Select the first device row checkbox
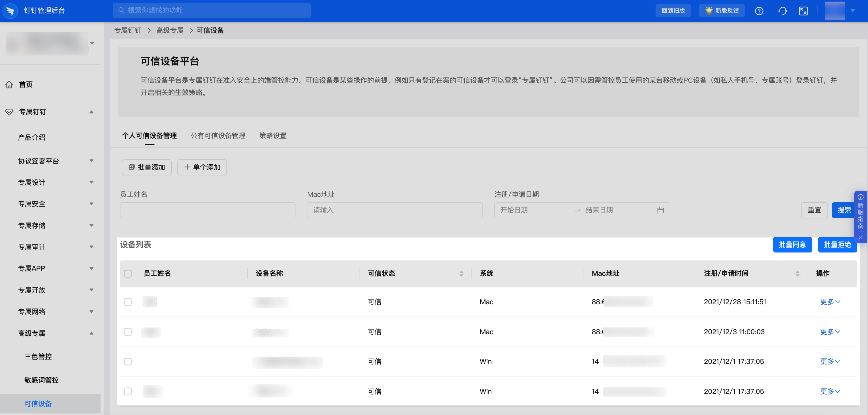 (128, 302)
